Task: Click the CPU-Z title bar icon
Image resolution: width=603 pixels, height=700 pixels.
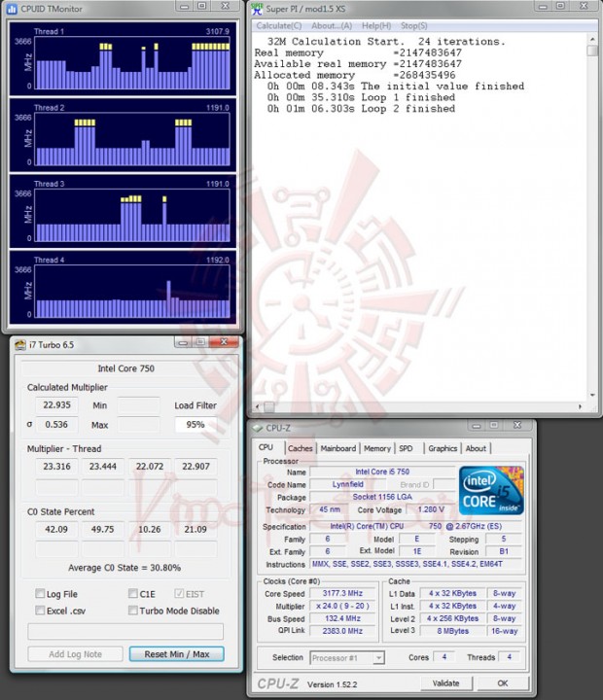Action: click(x=258, y=428)
